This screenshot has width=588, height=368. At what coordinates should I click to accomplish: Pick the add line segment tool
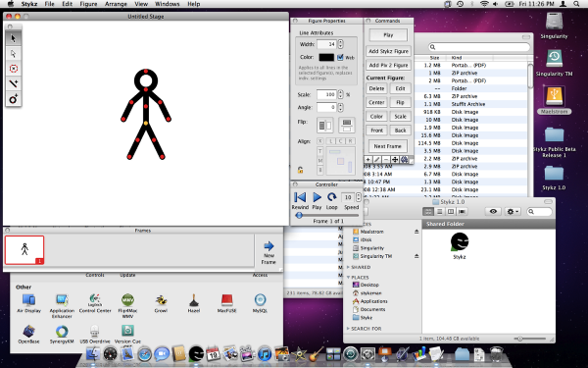click(14, 83)
